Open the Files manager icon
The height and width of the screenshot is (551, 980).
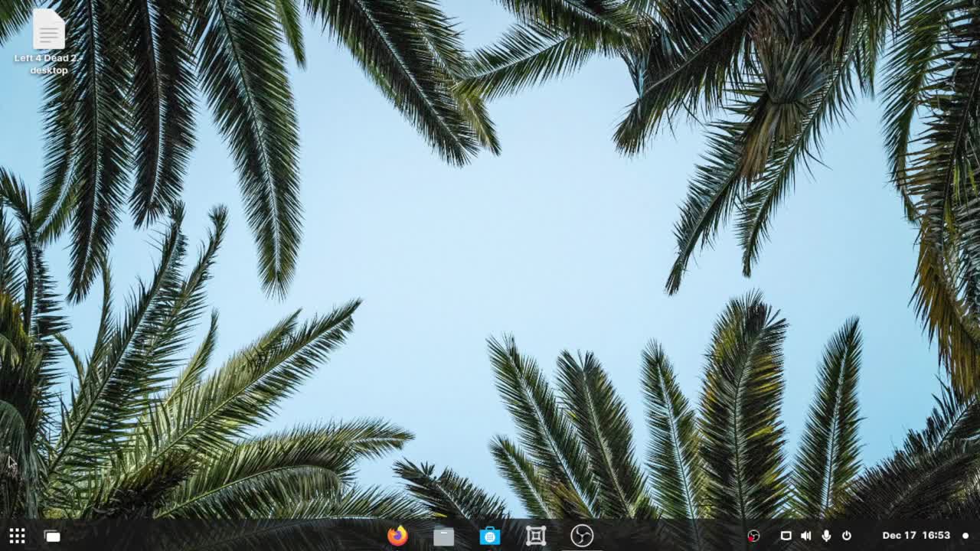click(x=444, y=536)
